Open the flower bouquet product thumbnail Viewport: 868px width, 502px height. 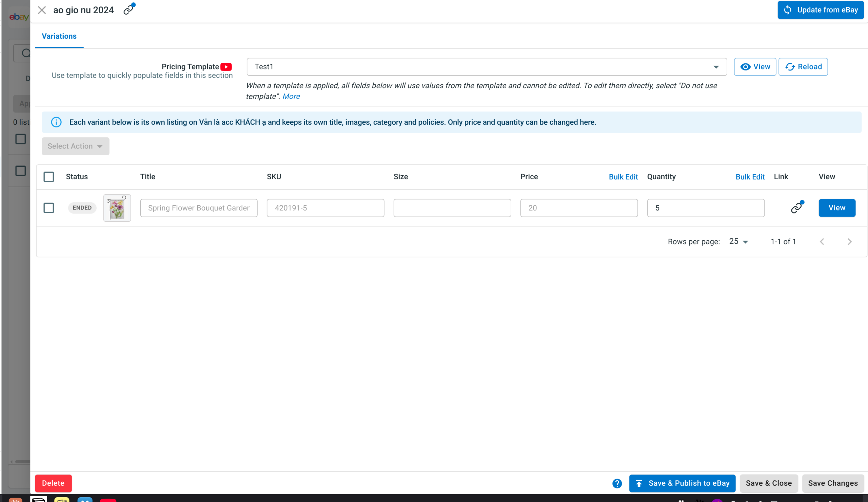[x=117, y=208]
